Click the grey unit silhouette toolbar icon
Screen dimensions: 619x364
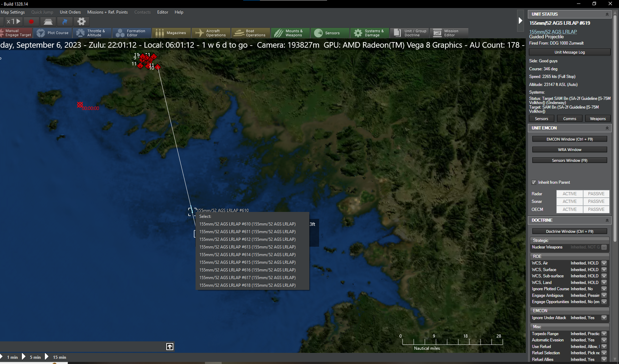(48, 22)
